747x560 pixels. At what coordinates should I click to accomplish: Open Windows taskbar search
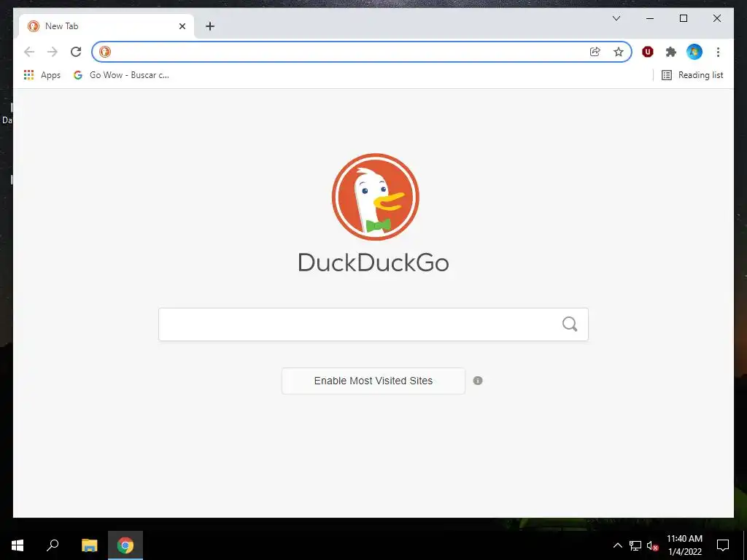pyautogui.click(x=53, y=545)
